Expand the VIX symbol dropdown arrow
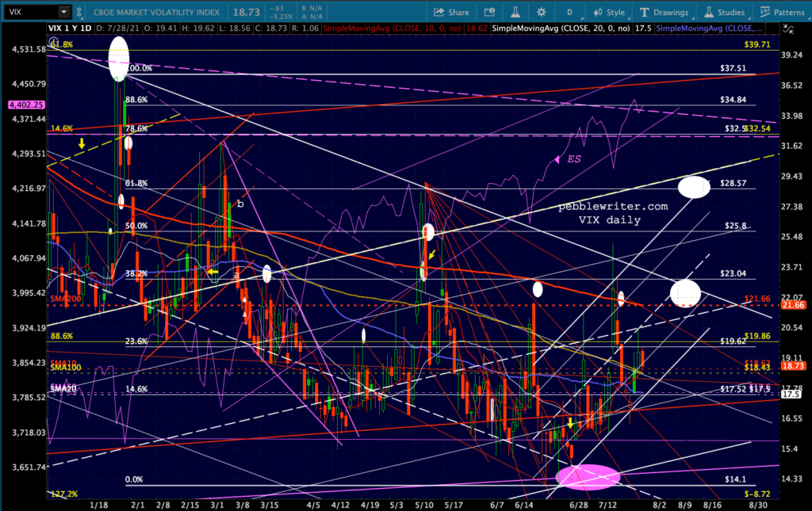The image size is (812, 511). pyautogui.click(x=63, y=12)
